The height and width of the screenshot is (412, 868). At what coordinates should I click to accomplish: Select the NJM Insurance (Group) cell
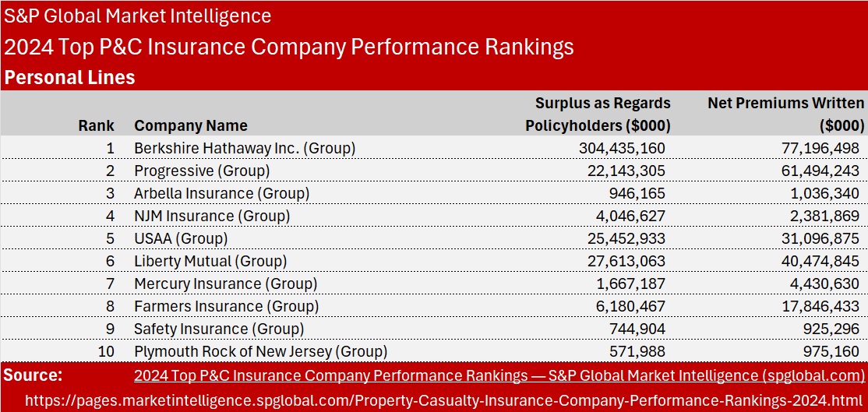(212, 216)
